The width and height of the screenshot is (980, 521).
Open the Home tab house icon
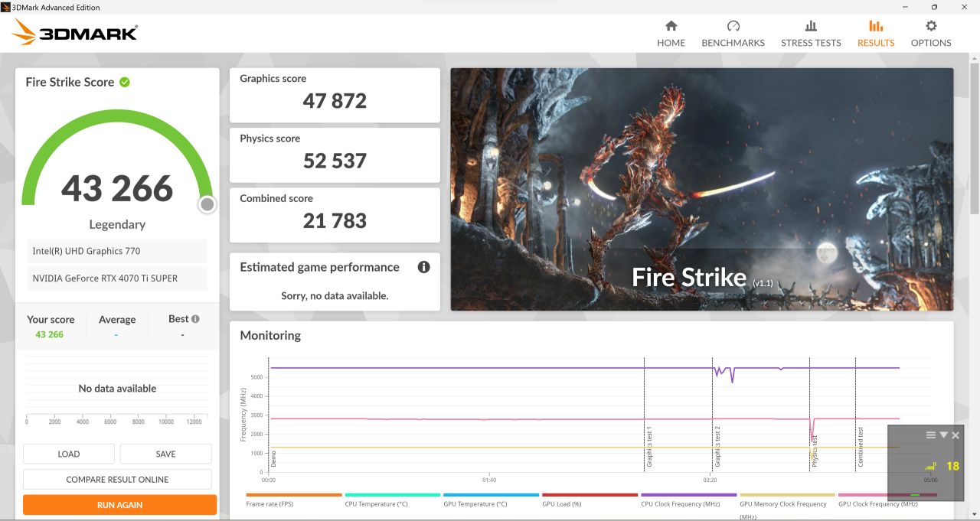[671, 26]
